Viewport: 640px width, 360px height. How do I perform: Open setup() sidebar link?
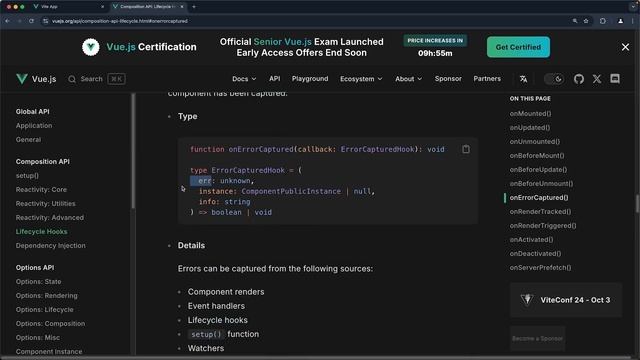point(27,175)
